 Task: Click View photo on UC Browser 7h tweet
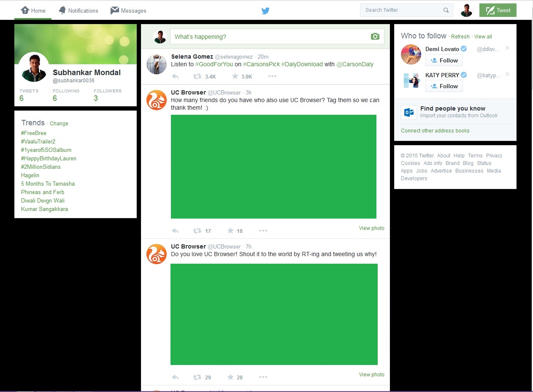point(372,375)
